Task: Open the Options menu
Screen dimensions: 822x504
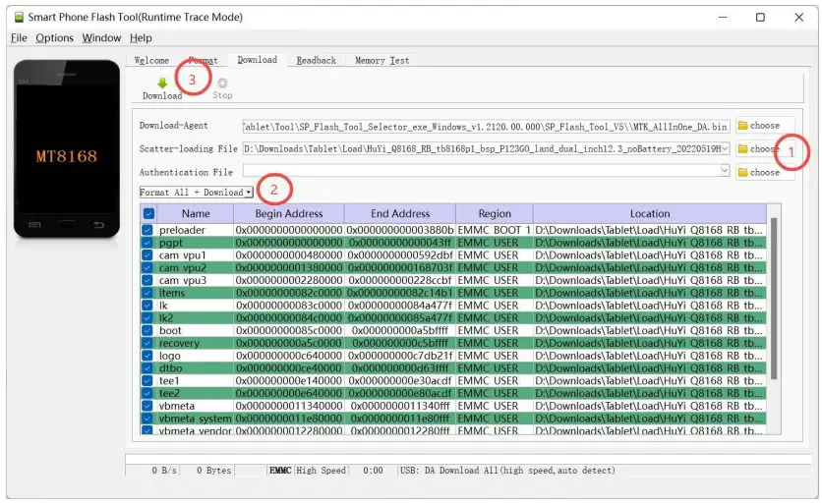Action: pos(54,38)
